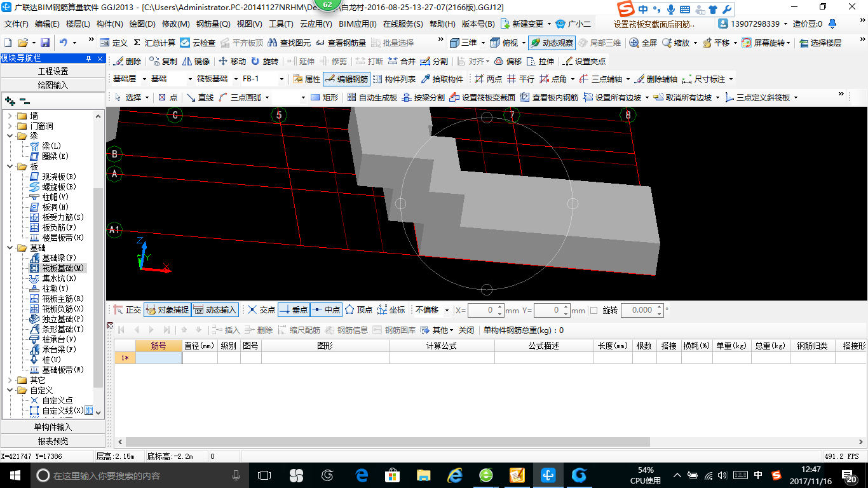The height and width of the screenshot is (488, 868).
Task: Click the 工程设置 panel button
Action: [x=53, y=71]
